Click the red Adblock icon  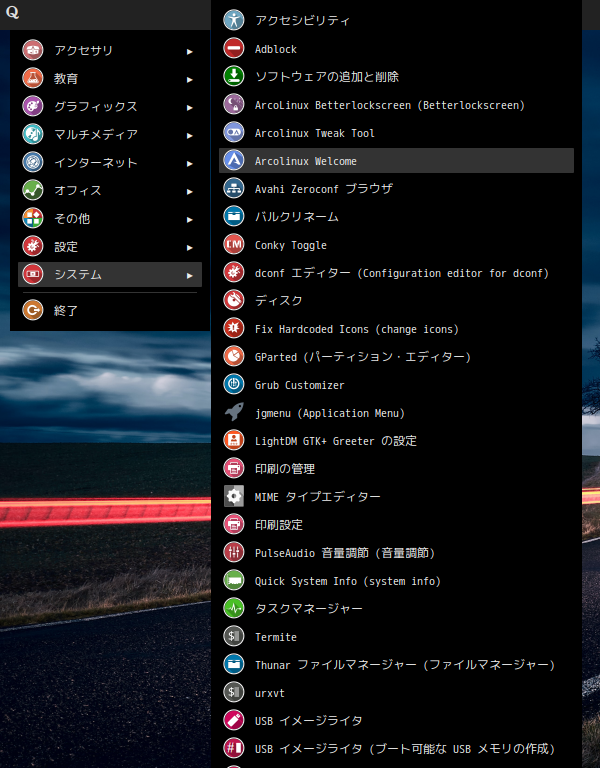point(234,48)
